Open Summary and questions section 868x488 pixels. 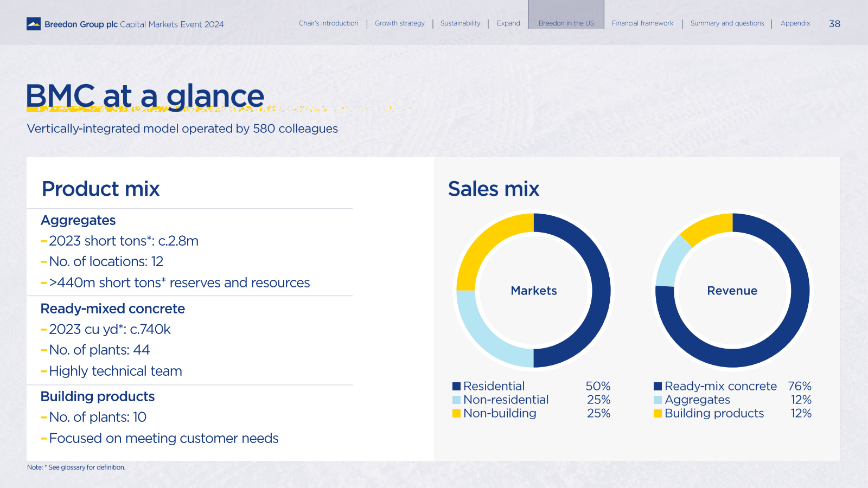point(727,23)
